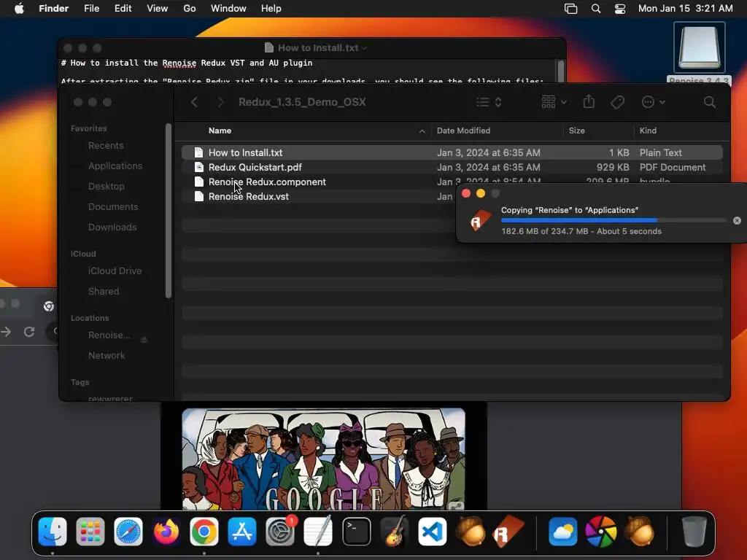Open the Trash in the Dock
Screen dimensions: 747x560
coord(694,532)
